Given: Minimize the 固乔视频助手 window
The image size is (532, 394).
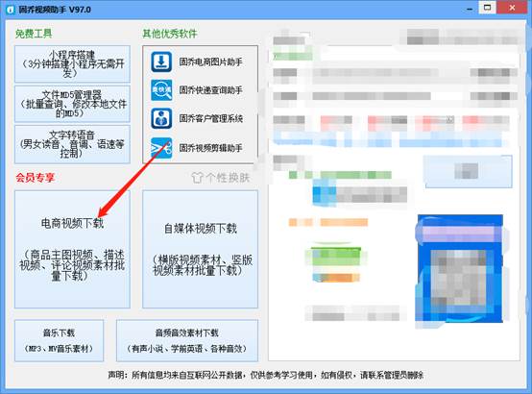Looking at the screenshot, I should (x=470, y=10).
